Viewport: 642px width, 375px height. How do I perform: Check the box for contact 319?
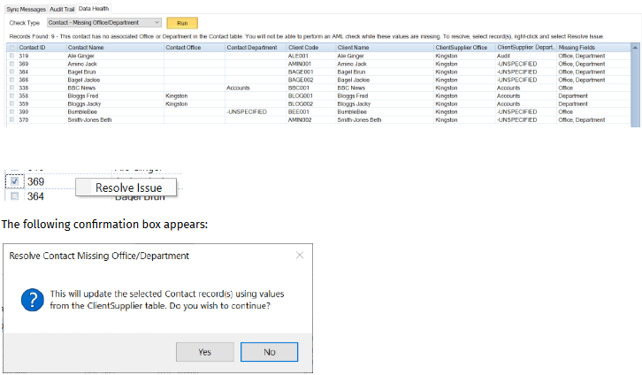12,56
